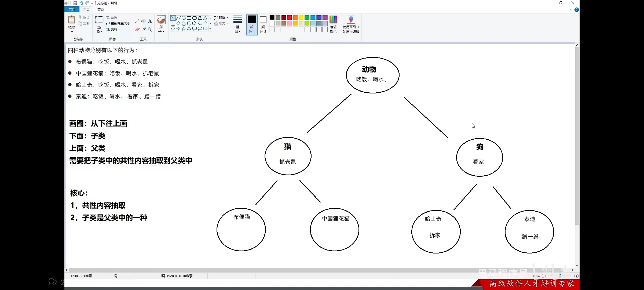Choose the five-point star shape

coord(184,29)
